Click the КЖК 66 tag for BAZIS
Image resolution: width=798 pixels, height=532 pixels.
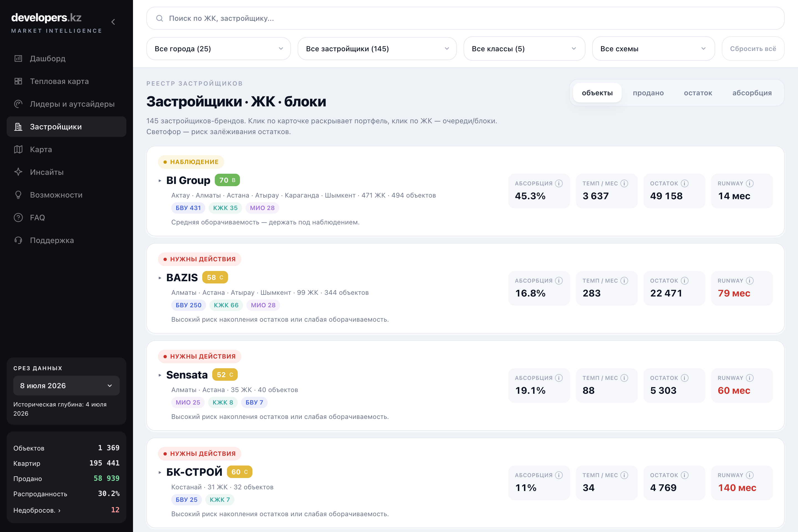(x=226, y=305)
